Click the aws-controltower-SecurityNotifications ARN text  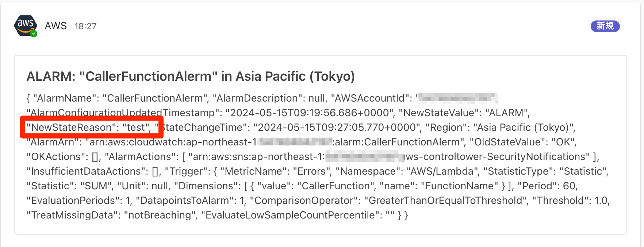point(390,156)
